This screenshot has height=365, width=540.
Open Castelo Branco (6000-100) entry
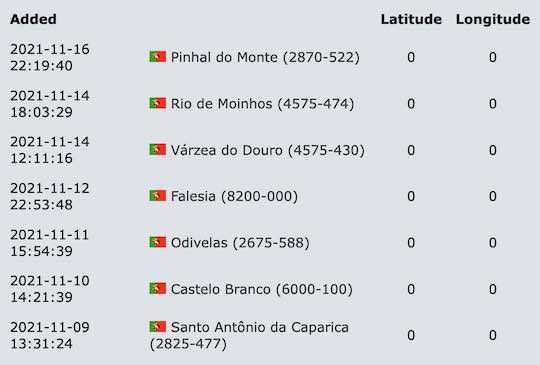[x=262, y=289]
